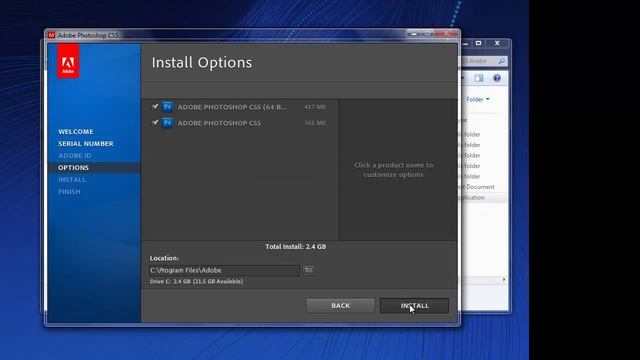Click the red Adobe logo in the sidebar
640x360 pixels.
tap(68, 61)
